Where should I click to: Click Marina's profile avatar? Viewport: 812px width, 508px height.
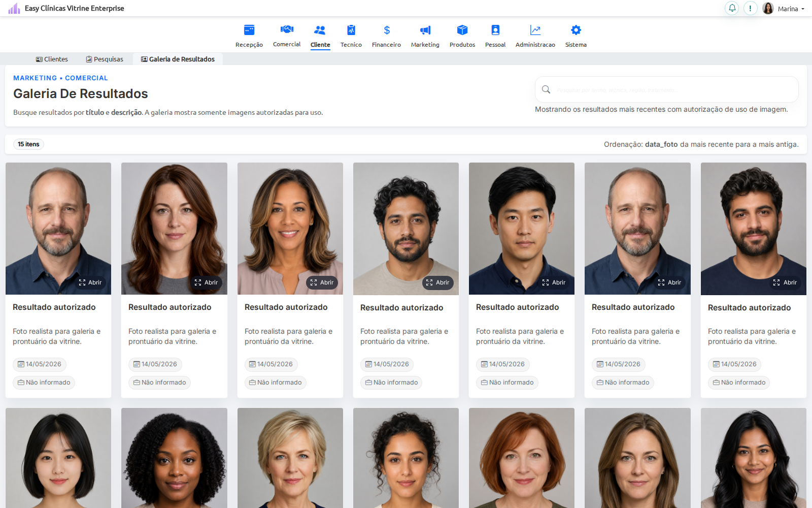[x=768, y=8]
